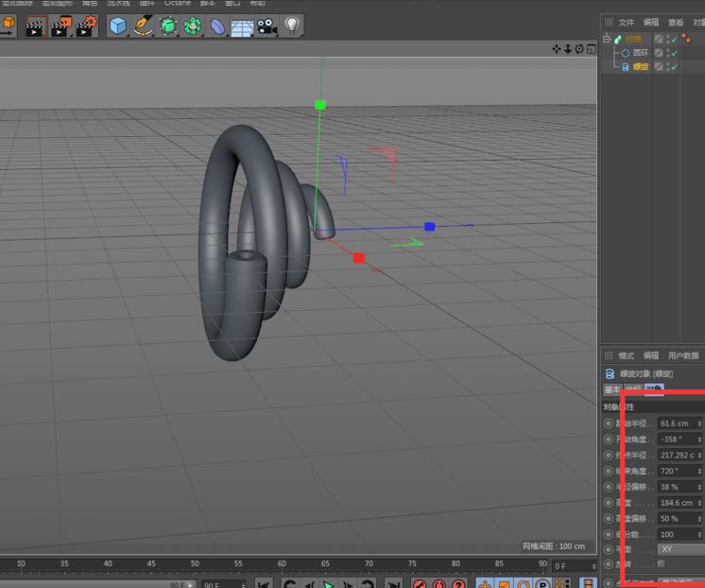Click the light bulb icon

tap(292, 26)
